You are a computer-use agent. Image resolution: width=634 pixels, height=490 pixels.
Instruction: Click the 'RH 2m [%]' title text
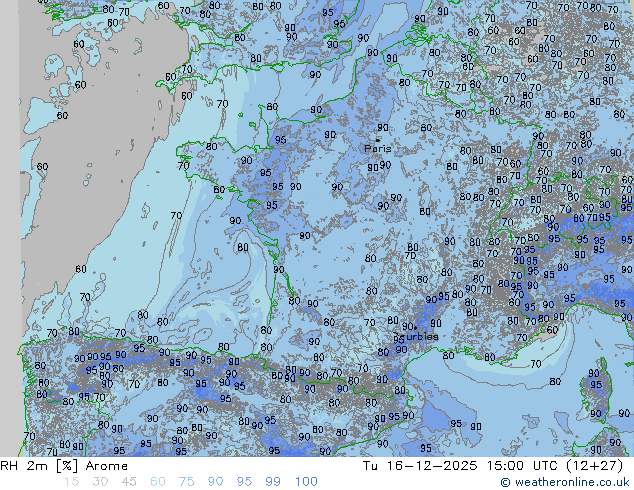pos(39,466)
